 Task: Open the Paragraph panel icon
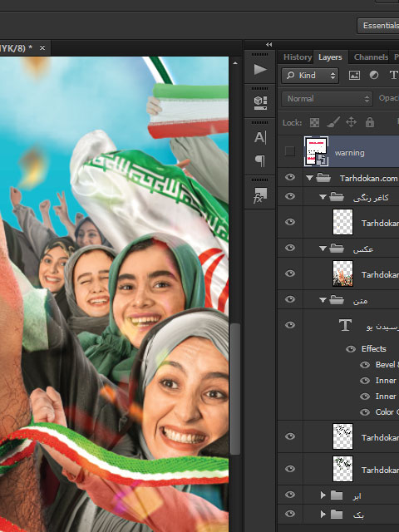[260, 160]
